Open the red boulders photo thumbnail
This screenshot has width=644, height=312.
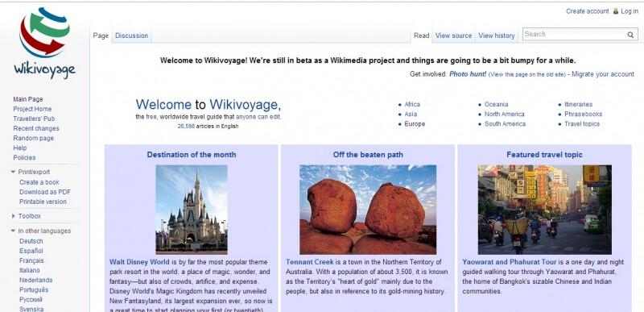pyautogui.click(x=368, y=210)
